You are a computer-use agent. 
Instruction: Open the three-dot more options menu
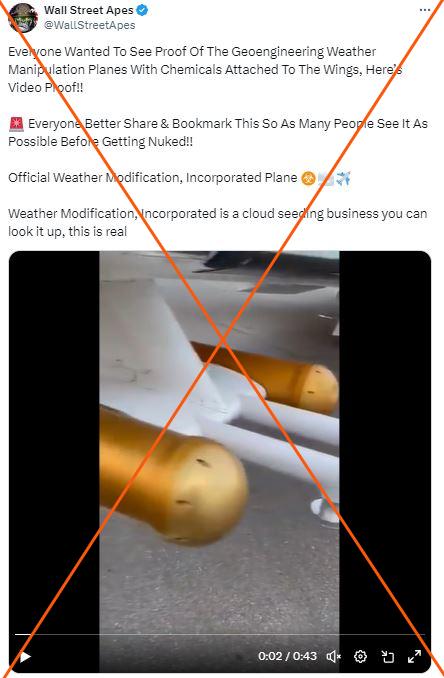pyautogui.click(x=425, y=10)
